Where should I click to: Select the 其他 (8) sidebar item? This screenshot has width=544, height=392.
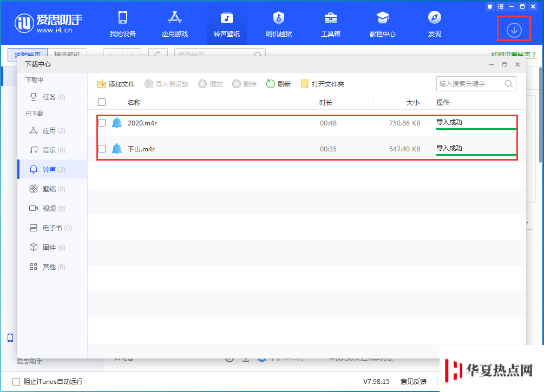click(53, 267)
